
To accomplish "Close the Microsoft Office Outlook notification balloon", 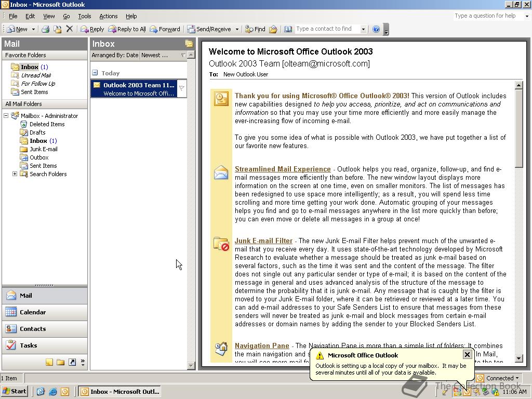I will [467, 354].
